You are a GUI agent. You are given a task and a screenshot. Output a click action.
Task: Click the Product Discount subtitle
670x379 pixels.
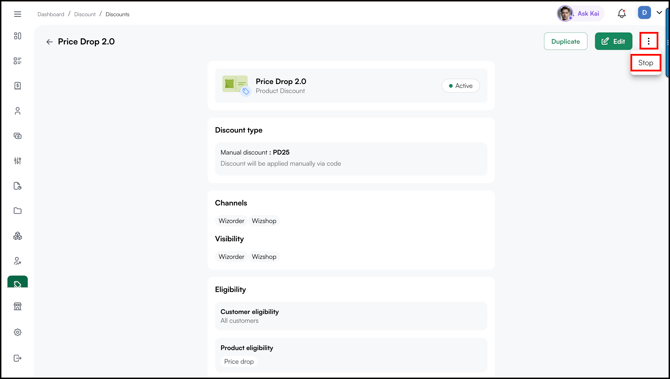click(280, 91)
